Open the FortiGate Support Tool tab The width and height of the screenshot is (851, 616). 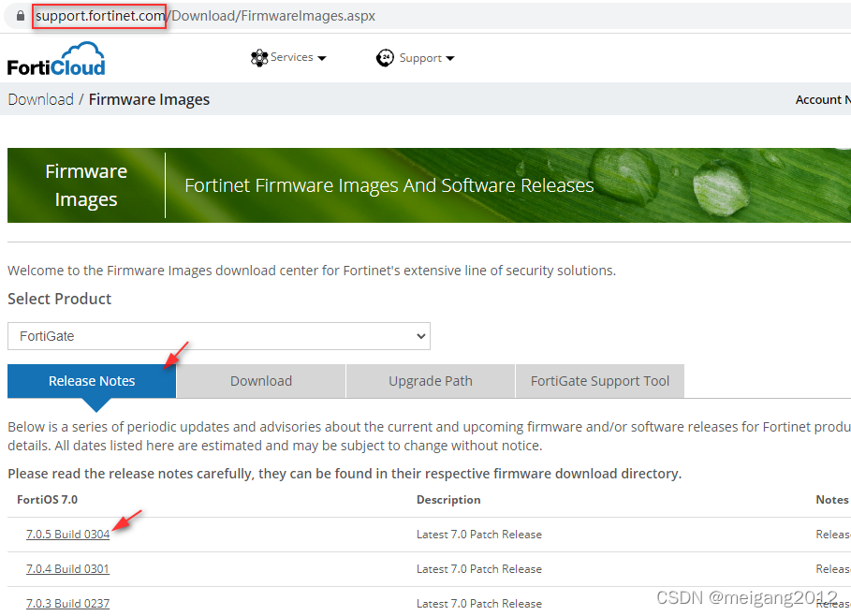pos(600,381)
